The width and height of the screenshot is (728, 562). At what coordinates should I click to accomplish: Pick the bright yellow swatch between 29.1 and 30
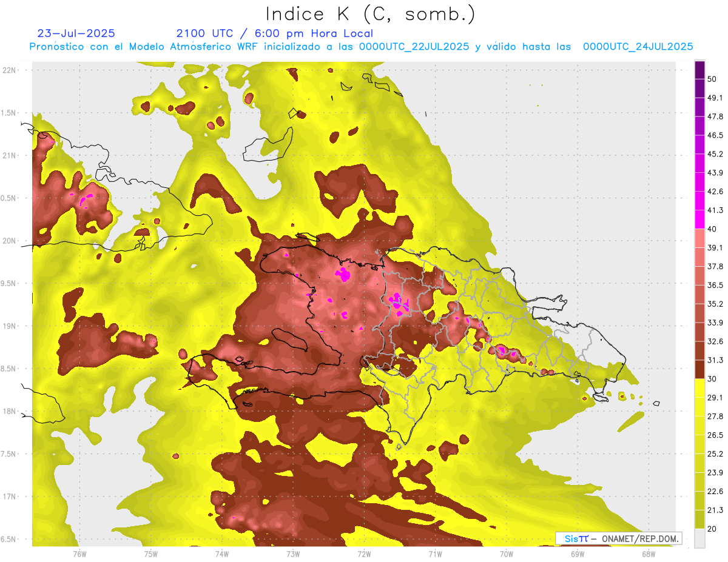pos(699,388)
